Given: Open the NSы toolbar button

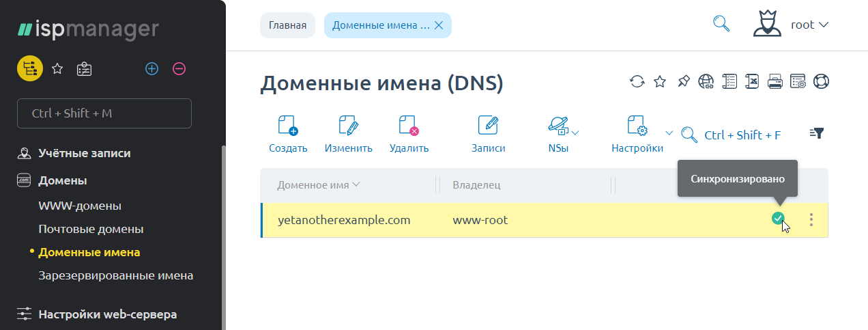Looking at the screenshot, I should tap(558, 134).
